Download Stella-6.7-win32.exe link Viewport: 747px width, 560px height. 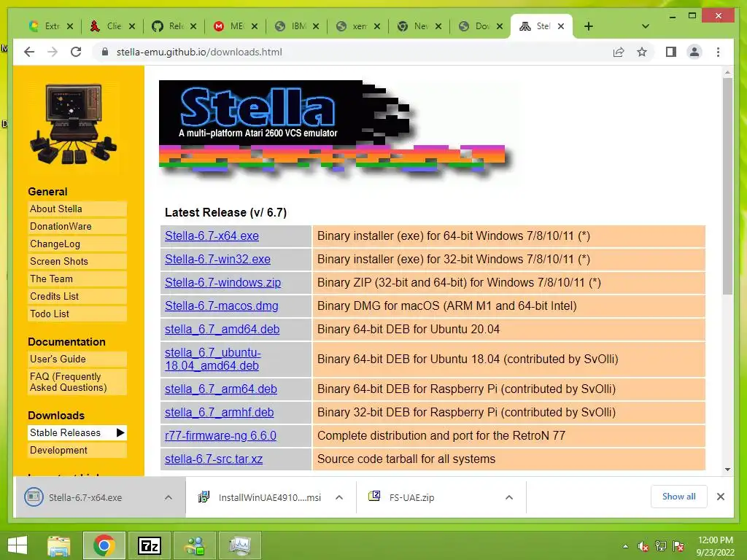(x=217, y=259)
